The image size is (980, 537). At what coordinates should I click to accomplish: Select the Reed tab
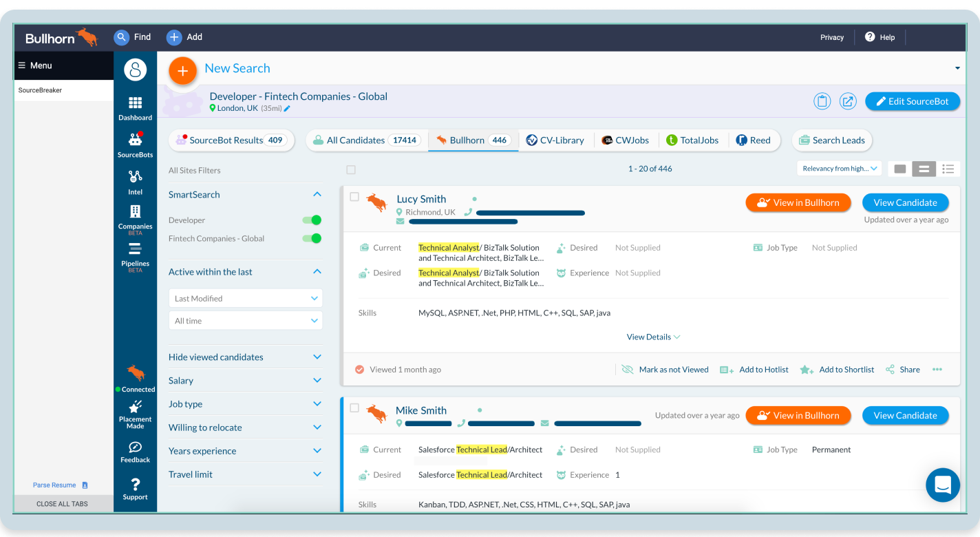(754, 140)
